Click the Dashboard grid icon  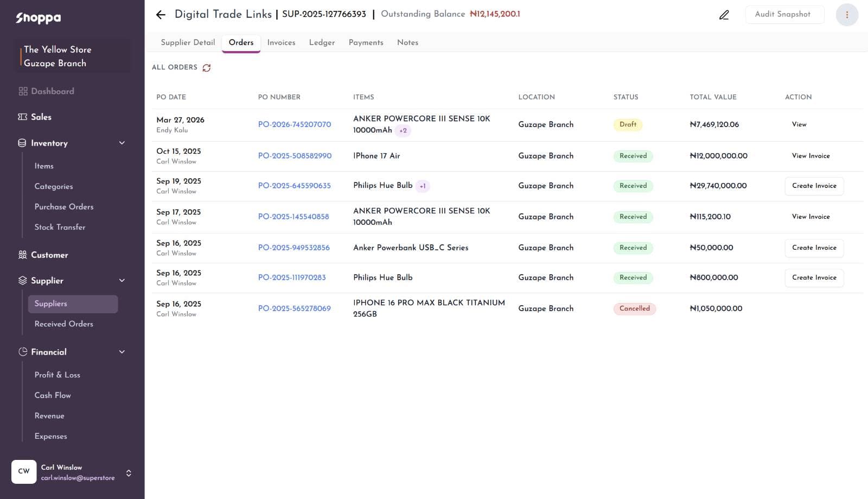click(23, 91)
